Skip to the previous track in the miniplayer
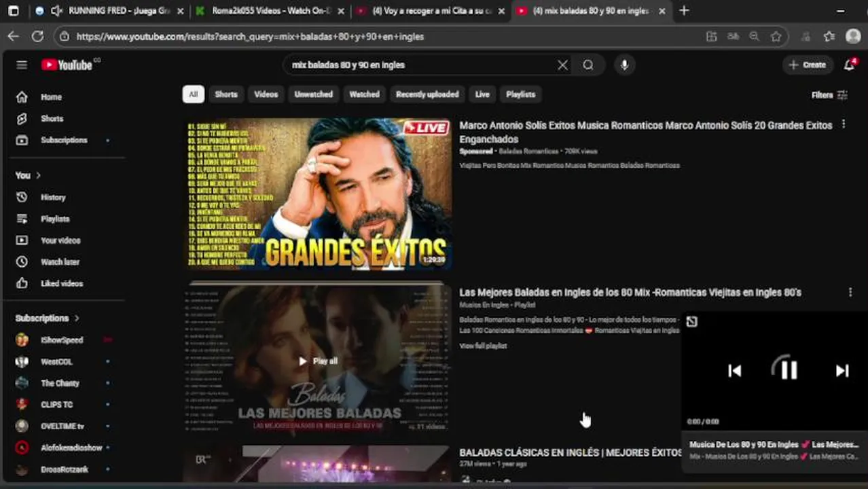 (x=734, y=371)
